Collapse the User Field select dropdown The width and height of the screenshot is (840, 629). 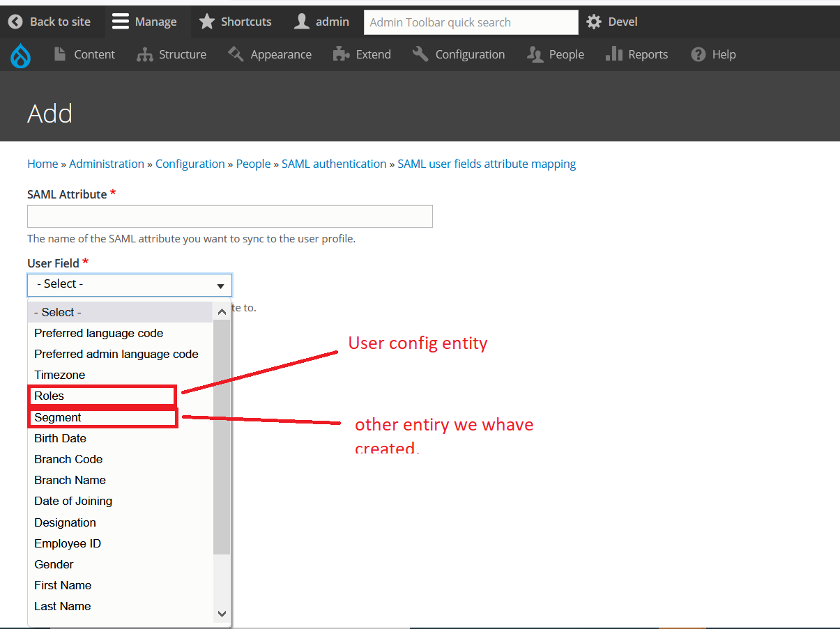tap(130, 285)
